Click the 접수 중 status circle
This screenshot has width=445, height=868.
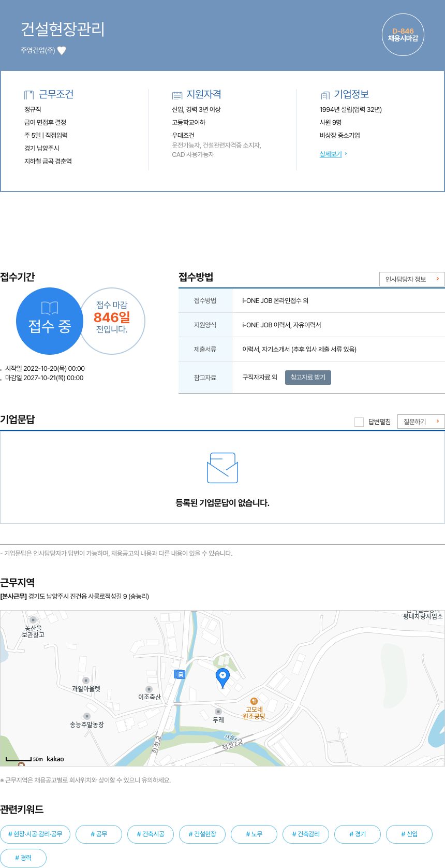click(50, 321)
